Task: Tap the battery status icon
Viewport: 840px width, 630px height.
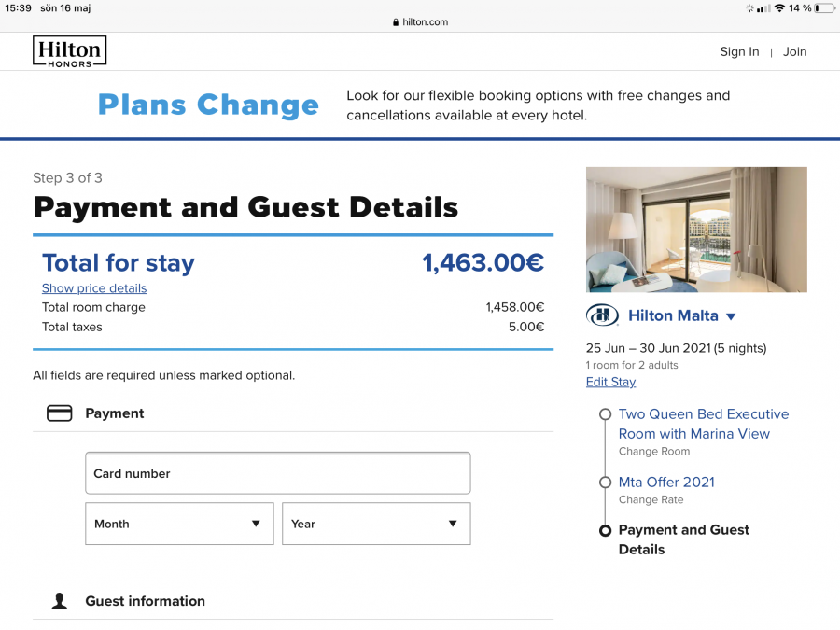Action: pyautogui.click(x=823, y=8)
